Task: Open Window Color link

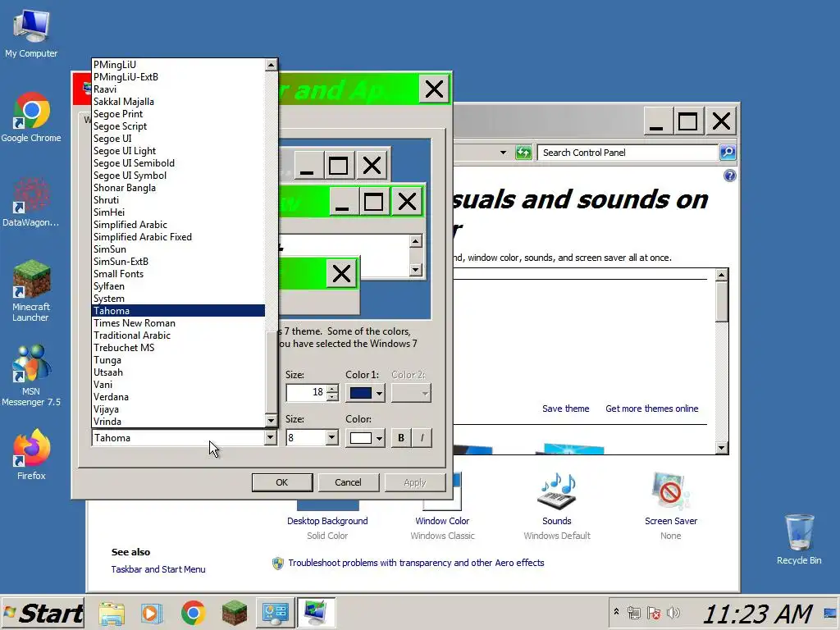Action: coord(442,521)
